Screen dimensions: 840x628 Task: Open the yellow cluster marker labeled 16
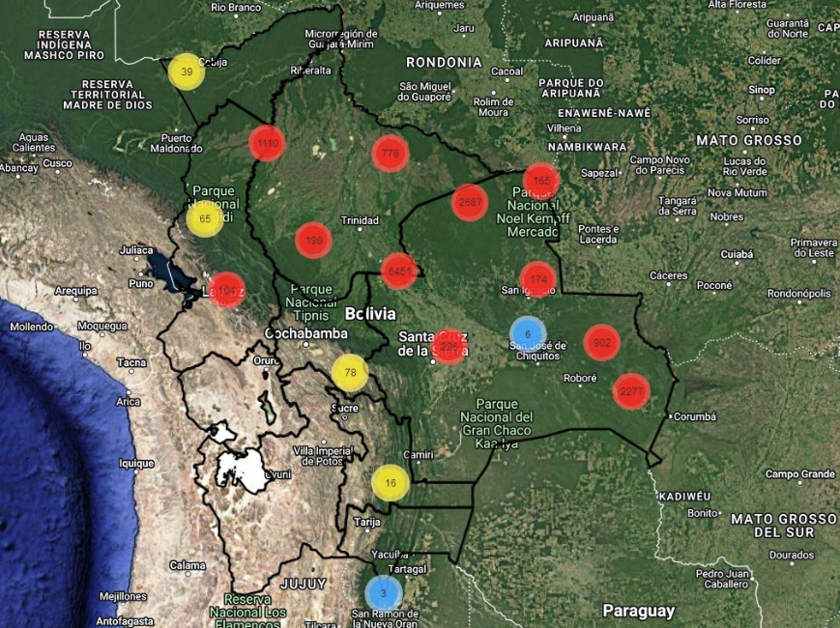(391, 483)
